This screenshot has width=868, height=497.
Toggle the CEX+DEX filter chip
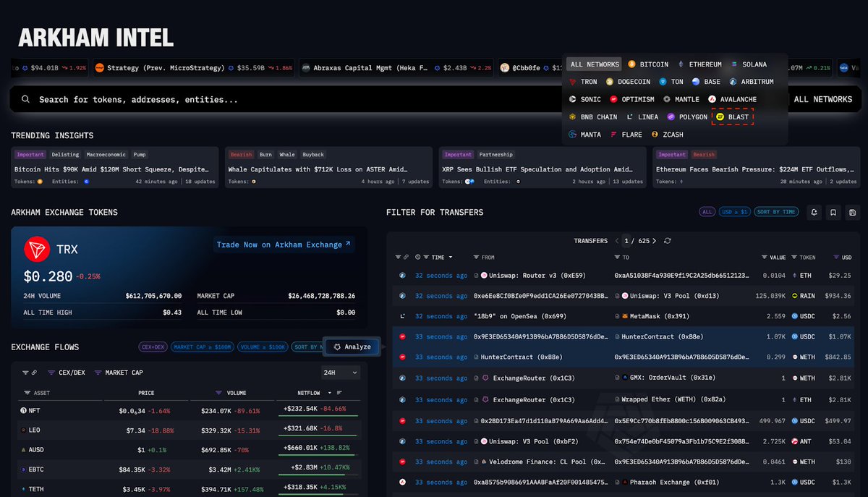point(154,347)
